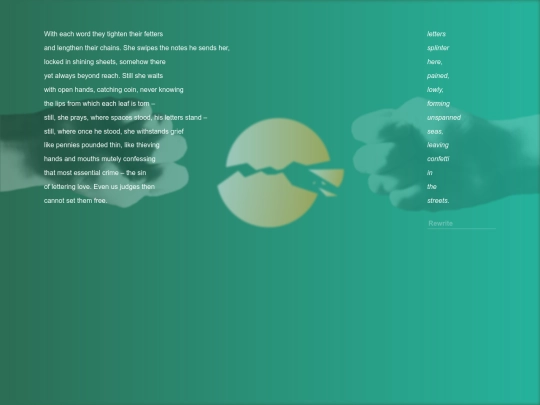Click the line "hands and mouths mutely confessing"
Screen dimensions: 540x405
tap(100, 159)
